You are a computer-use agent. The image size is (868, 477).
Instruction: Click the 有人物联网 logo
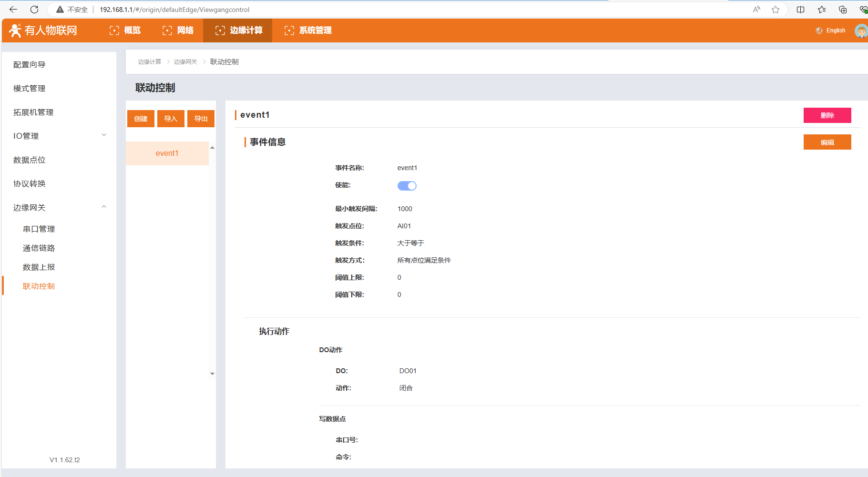click(x=43, y=30)
